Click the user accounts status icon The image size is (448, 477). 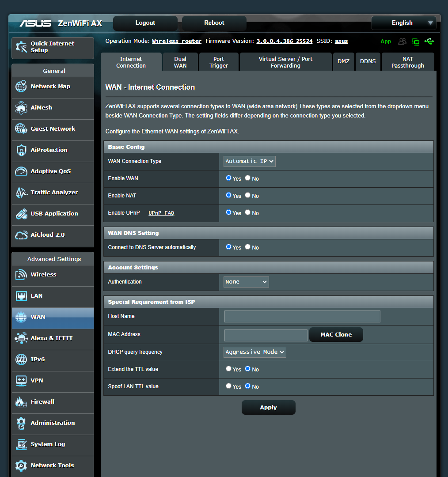[402, 42]
